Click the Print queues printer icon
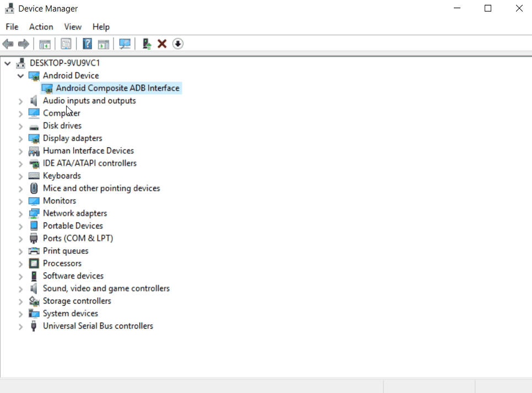Image resolution: width=532 pixels, height=393 pixels. pos(34,251)
